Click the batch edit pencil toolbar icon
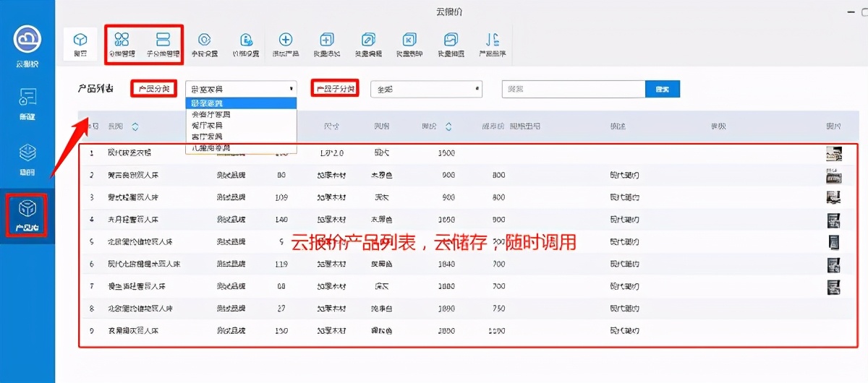Viewport: 868px width, 383px height. tap(368, 40)
